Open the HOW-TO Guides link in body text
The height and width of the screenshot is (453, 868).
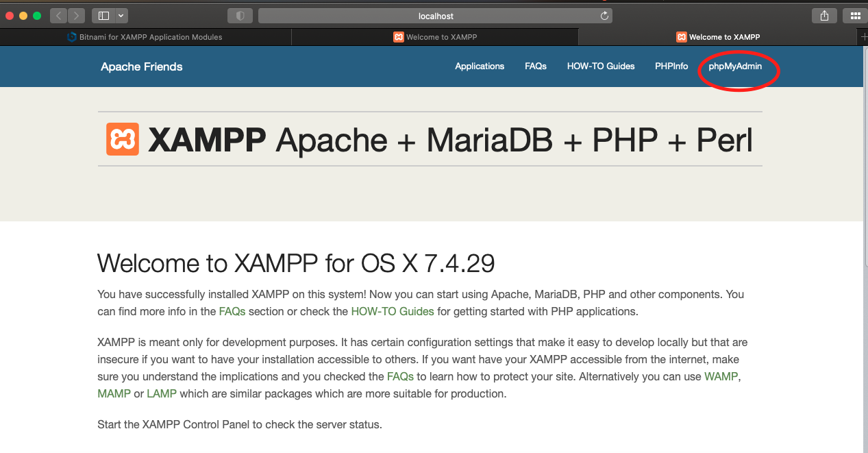click(392, 311)
